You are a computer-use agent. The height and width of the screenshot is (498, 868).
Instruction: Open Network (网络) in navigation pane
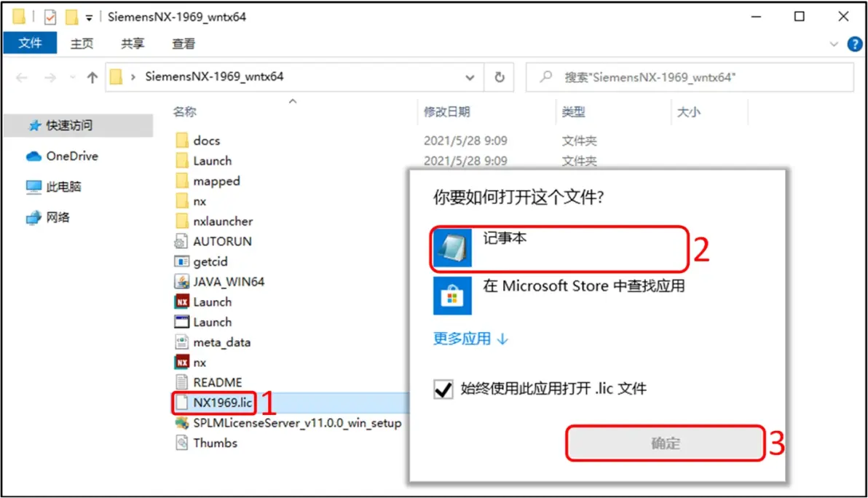[47, 217]
